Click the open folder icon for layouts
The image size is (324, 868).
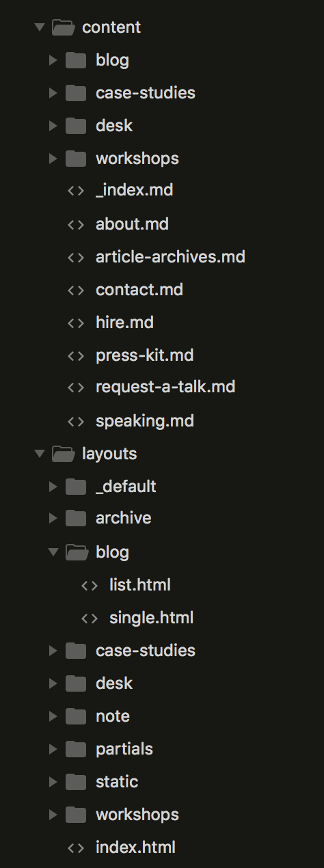pyautogui.click(x=62, y=454)
